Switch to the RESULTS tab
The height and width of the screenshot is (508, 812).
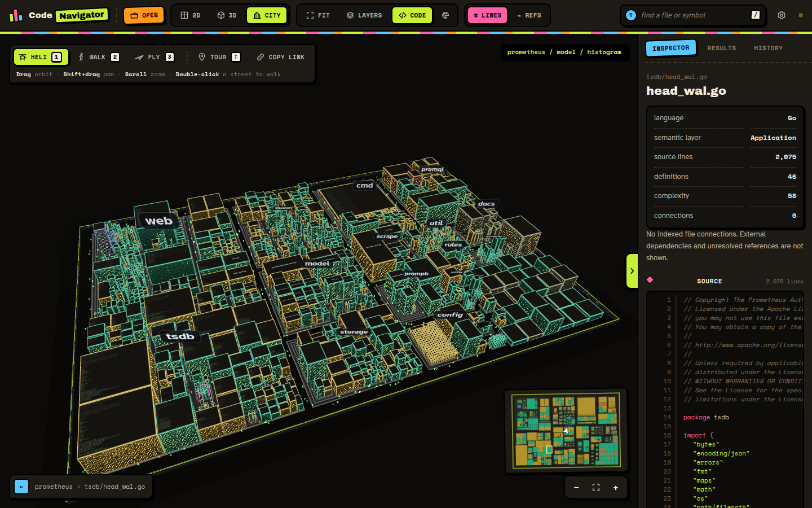pos(722,48)
